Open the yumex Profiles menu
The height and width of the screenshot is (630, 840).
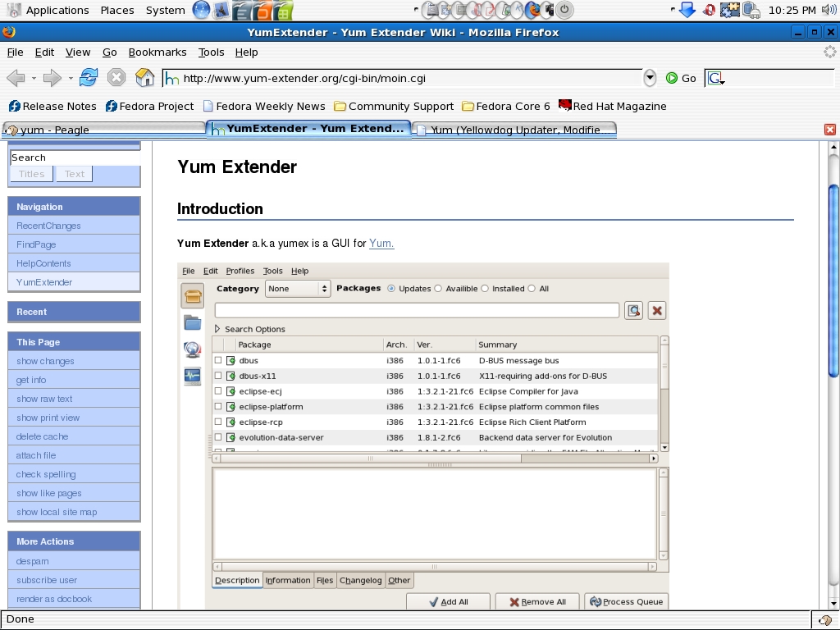pos(240,271)
